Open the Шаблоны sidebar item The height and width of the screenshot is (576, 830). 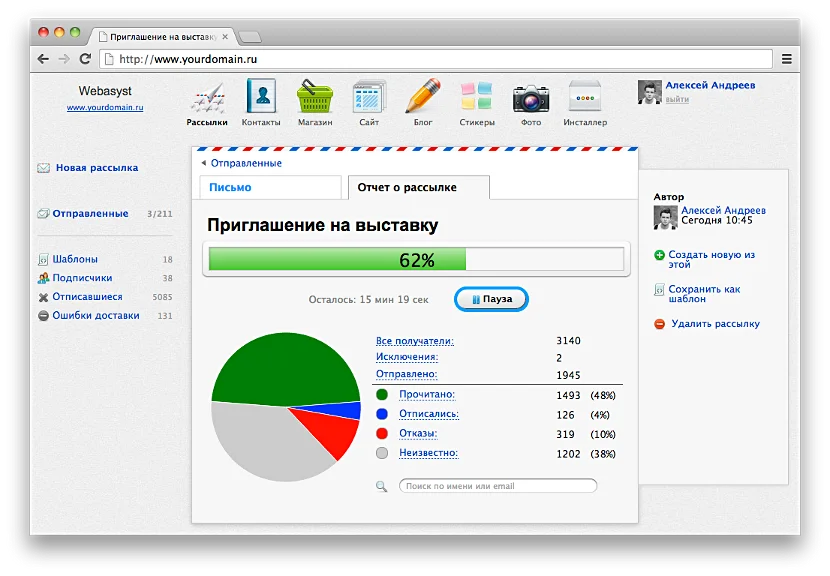tap(75, 259)
